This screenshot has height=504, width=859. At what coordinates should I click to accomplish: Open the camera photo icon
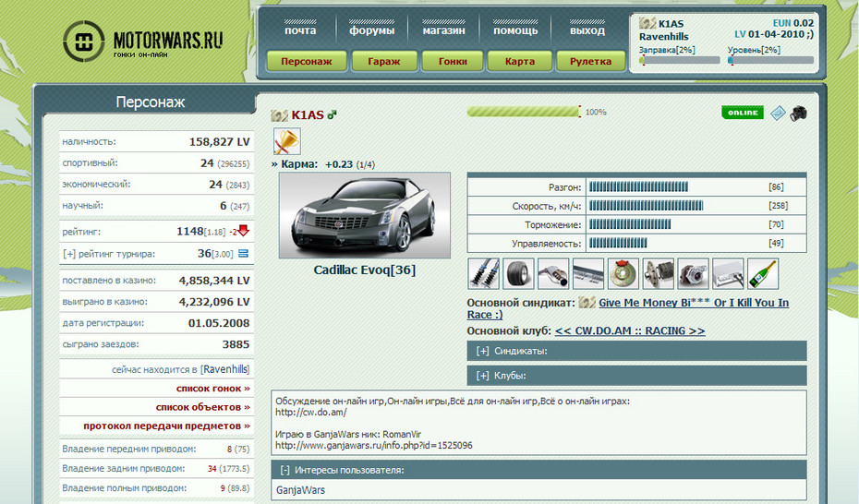pos(798,113)
